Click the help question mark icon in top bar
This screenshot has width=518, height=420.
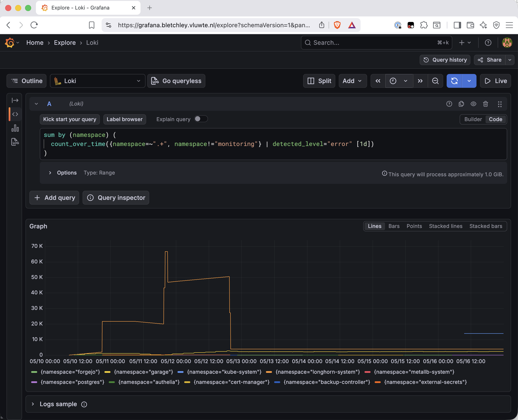coord(488,43)
